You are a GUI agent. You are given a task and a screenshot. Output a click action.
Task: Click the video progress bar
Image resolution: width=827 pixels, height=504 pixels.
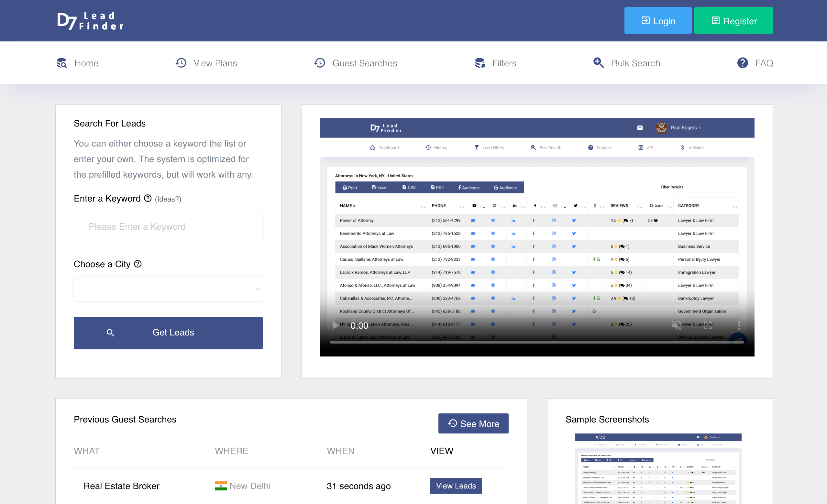tap(537, 342)
